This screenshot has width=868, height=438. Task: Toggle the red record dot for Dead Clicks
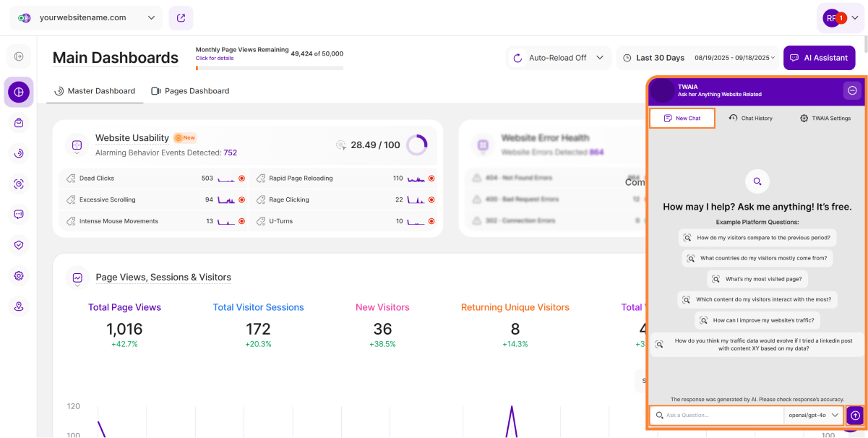pos(241,179)
